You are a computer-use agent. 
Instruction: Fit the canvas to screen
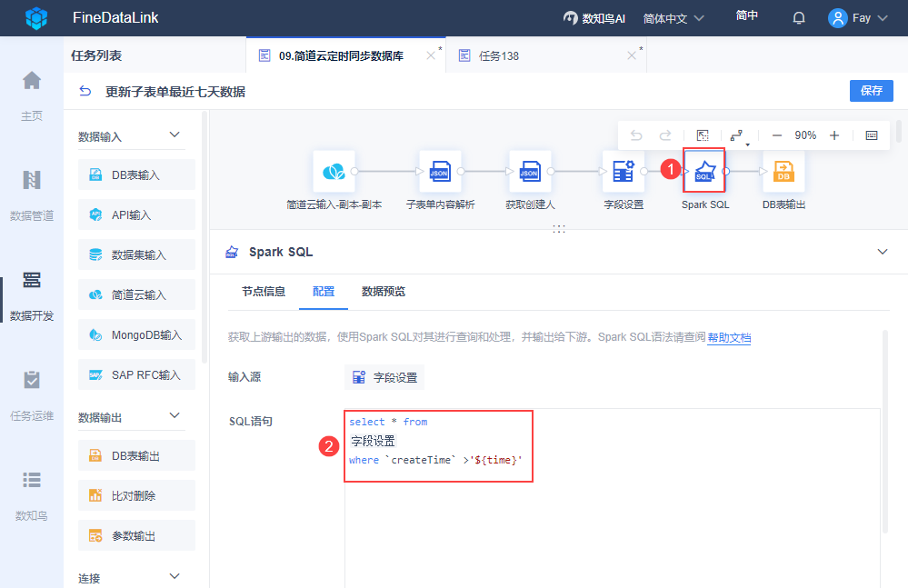[703, 135]
